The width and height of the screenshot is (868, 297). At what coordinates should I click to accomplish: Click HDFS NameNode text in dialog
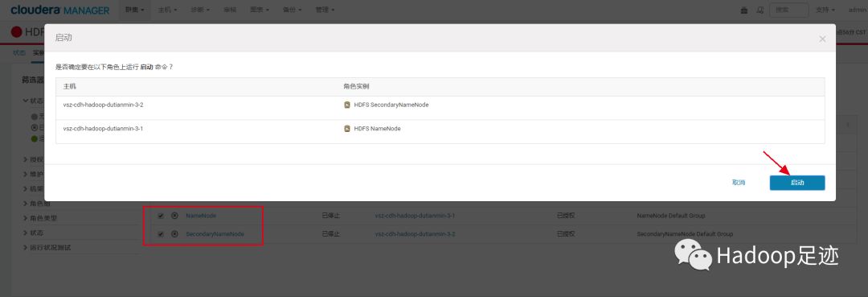coord(377,129)
